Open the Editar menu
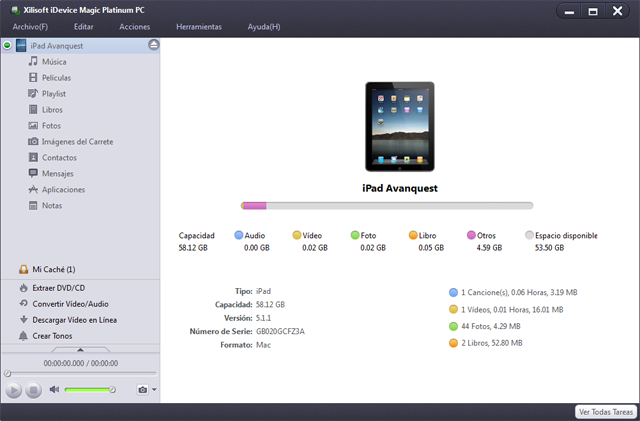This screenshot has width=640, height=421. point(84,27)
